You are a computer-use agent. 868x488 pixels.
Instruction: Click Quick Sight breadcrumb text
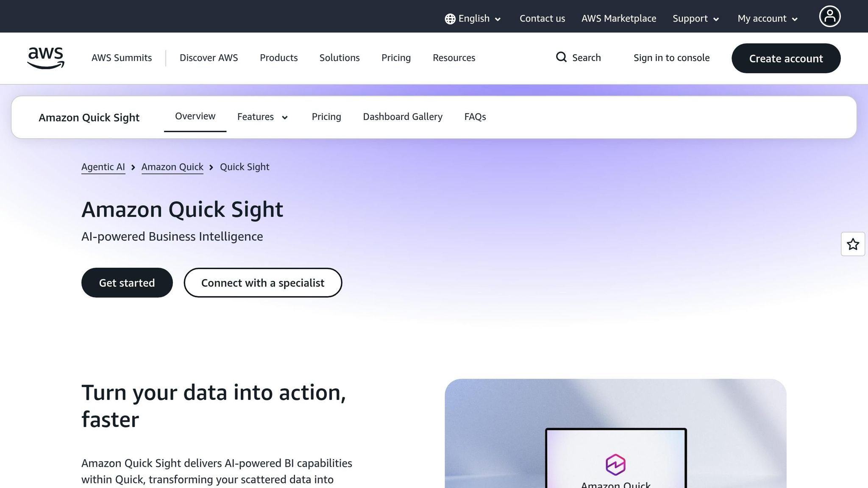tap(245, 167)
